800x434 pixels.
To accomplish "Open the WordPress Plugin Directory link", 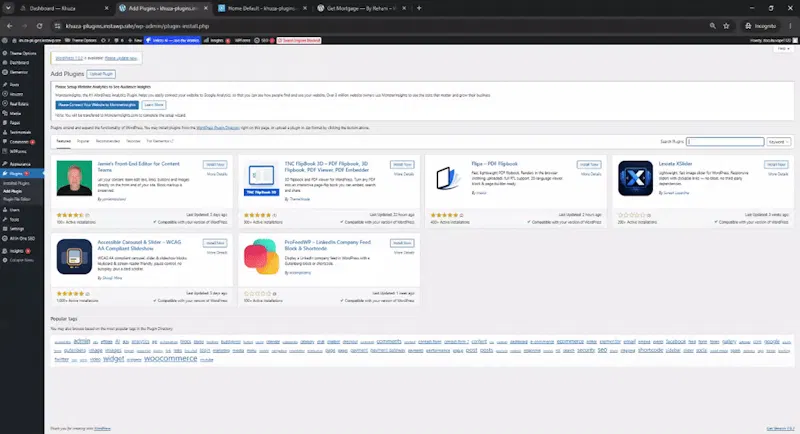I will (218, 128).
